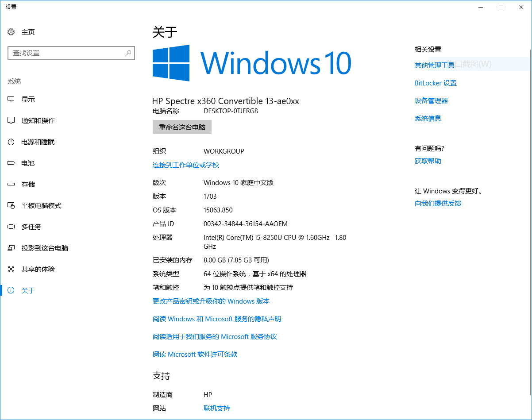
Task: Read Windows and Microsoft services privacy statement
Action: (x=217, y=319)
